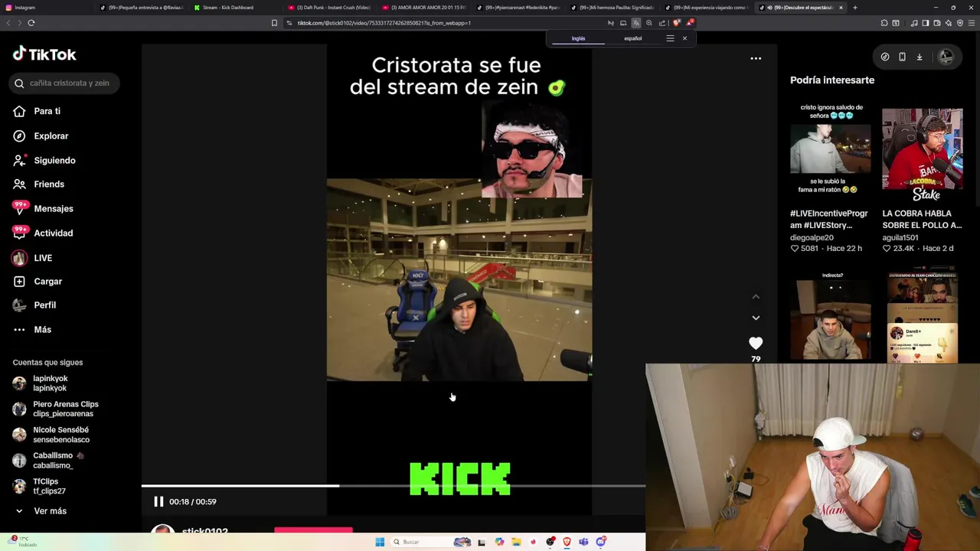Pause the TikTok video
The height and width of the screenshot is (551, 980).
pos(158,501)
